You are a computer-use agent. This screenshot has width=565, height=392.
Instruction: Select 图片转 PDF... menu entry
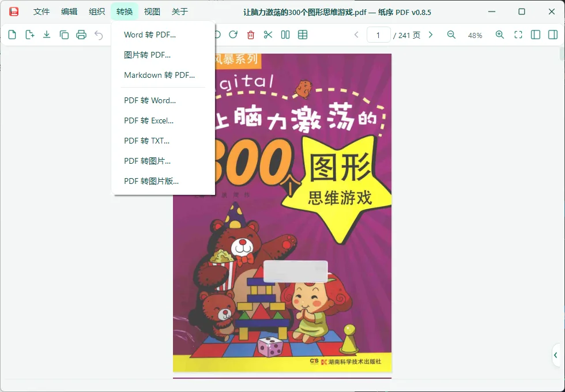[x=163, y=55]
